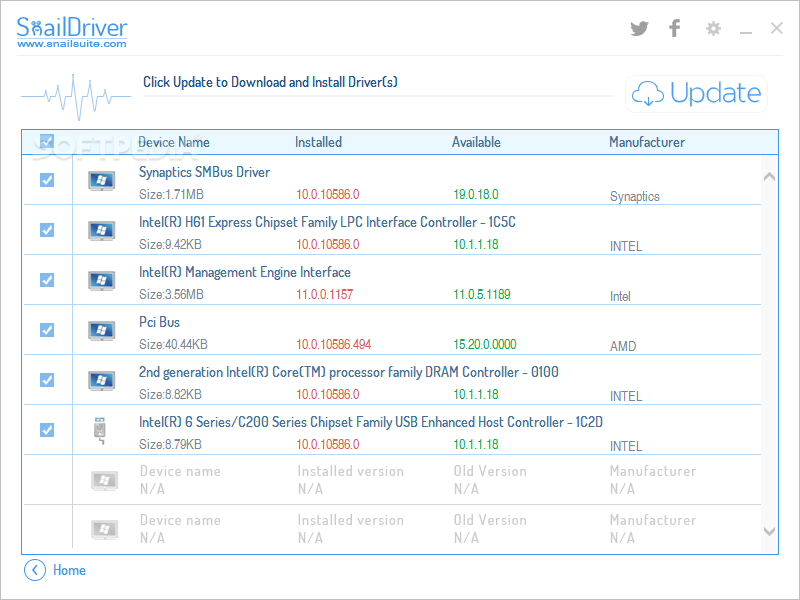Image resolution: width=800 pixels, height=600 pixels.
Task: Click available version 15.20.0.0000
Action: 485,344
